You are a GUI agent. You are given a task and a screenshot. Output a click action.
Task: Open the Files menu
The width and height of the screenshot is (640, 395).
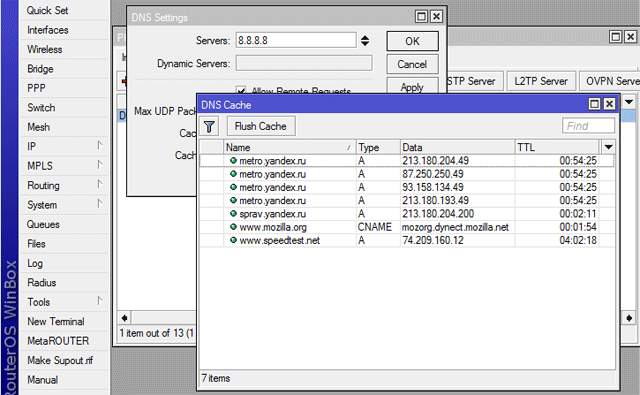(x=36, y=244)
